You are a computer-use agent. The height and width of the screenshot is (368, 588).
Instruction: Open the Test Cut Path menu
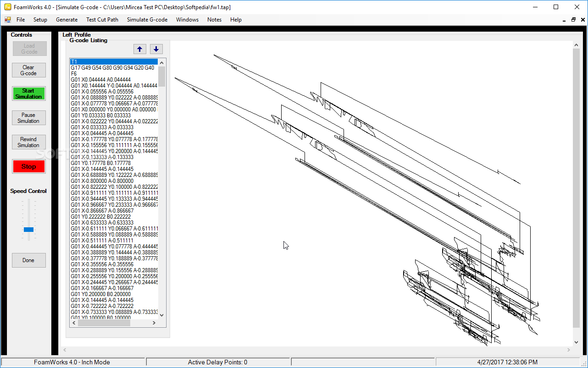102,20
